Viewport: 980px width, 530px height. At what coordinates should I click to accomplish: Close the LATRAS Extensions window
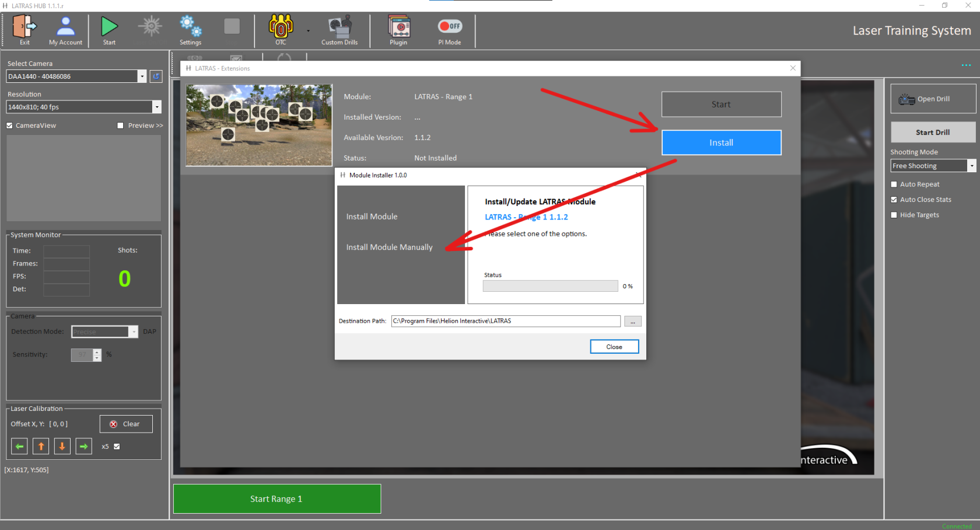[793, 68]
